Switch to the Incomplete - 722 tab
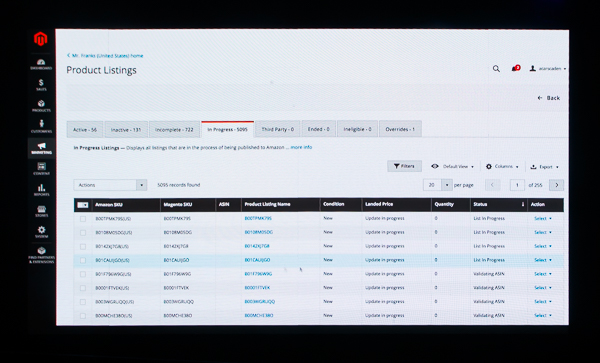The width and height of the screenshot is (600, 363). pyautogui.click(x=174, y=130)
